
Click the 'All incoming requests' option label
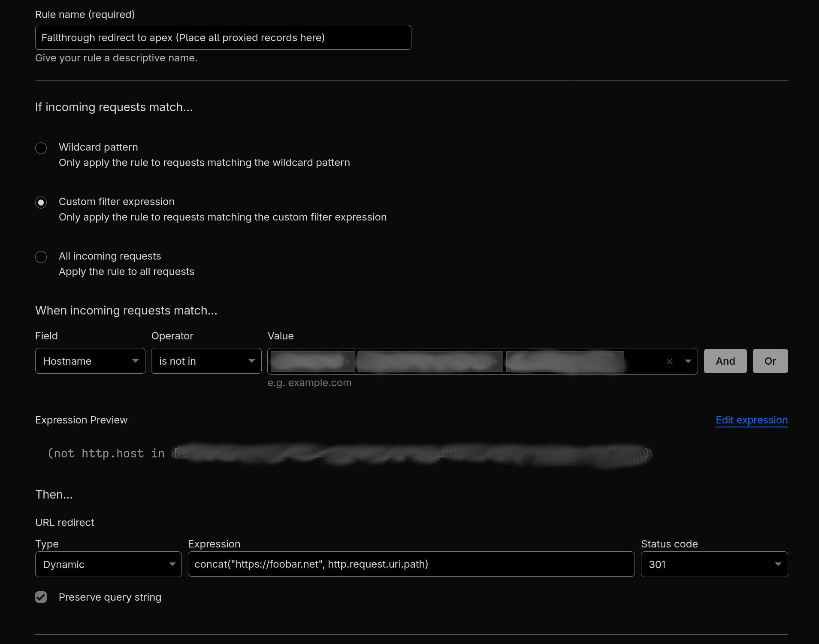pyautogui.click(x=110, y=256)
